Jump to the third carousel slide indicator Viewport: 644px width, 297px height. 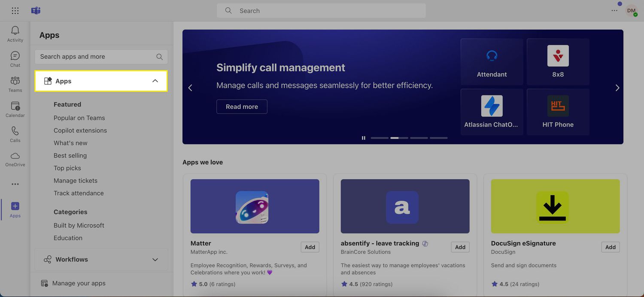tap(419, 138)
